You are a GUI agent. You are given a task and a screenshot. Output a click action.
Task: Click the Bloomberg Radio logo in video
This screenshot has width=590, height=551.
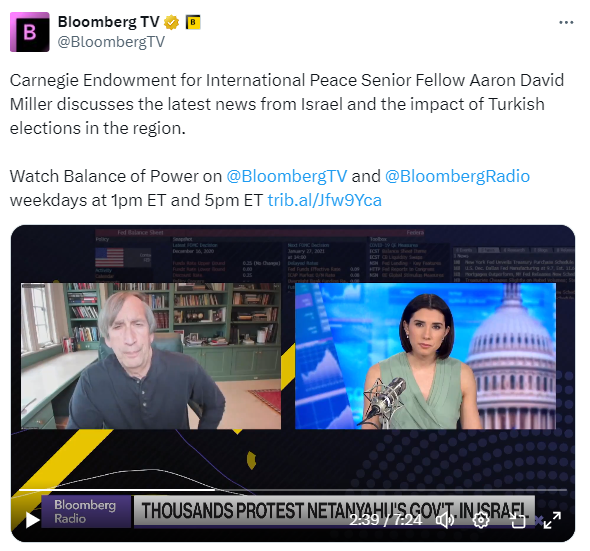85,511
